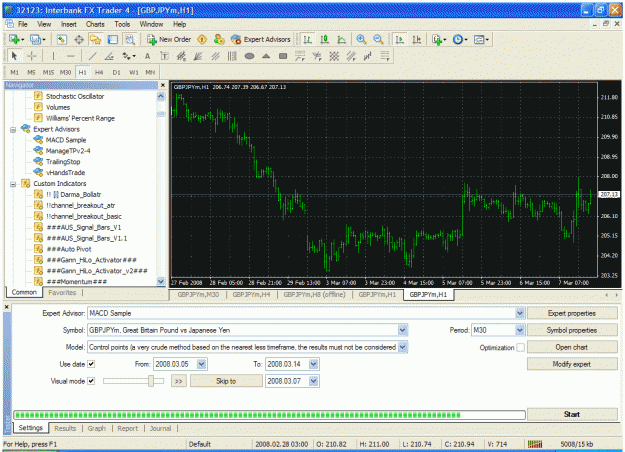The height and width of the screenshot is (452, 625).
Task: Open the File menu
Action: click(23, 24)
